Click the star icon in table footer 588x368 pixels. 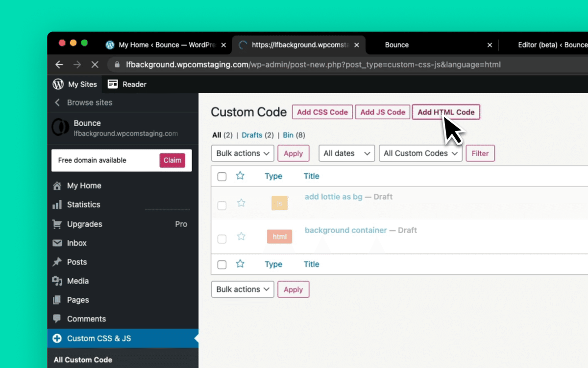point(240,263)
